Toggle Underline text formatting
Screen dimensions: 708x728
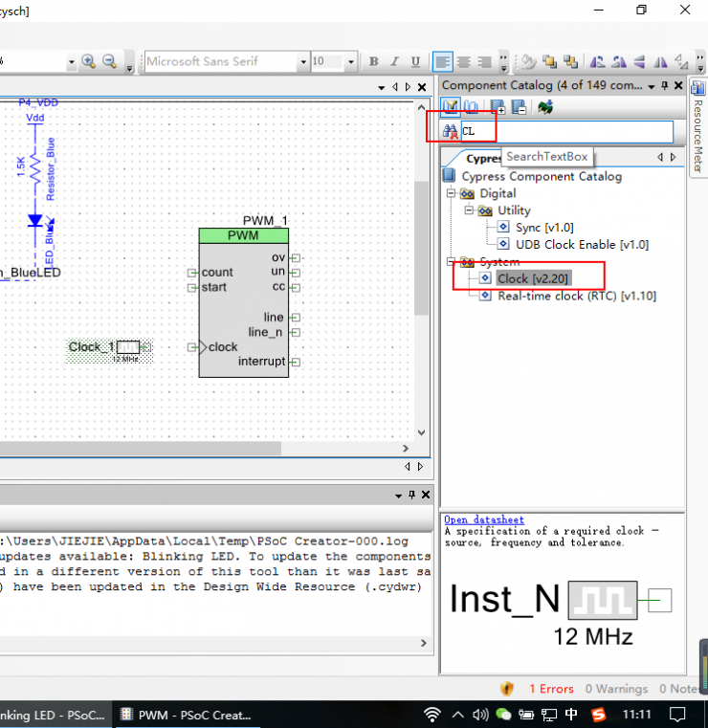tap(415, 61)
